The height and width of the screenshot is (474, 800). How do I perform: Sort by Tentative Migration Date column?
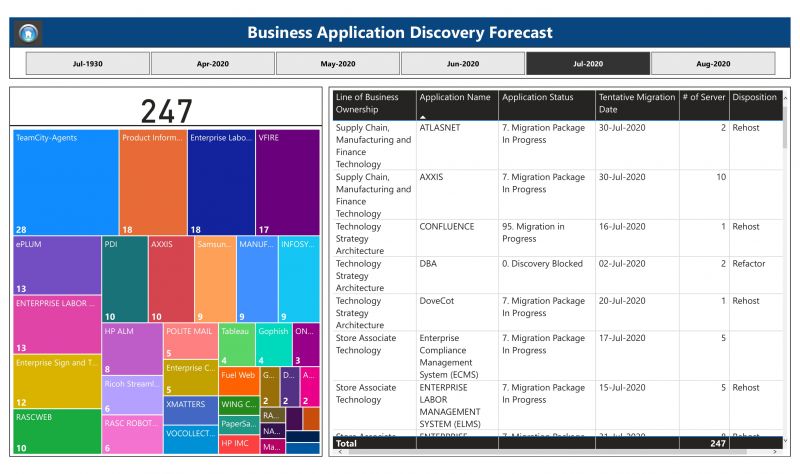tap(637, 105)
